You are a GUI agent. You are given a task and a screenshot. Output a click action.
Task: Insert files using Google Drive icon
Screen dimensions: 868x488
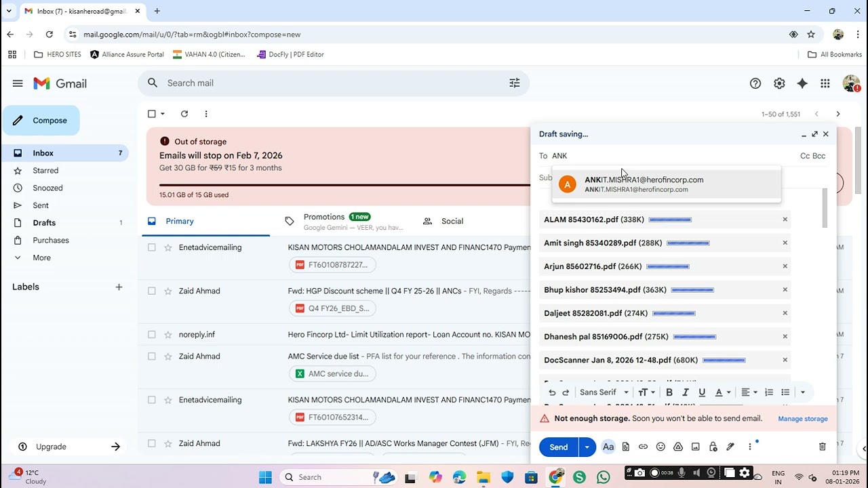click(x=678, y=447)
